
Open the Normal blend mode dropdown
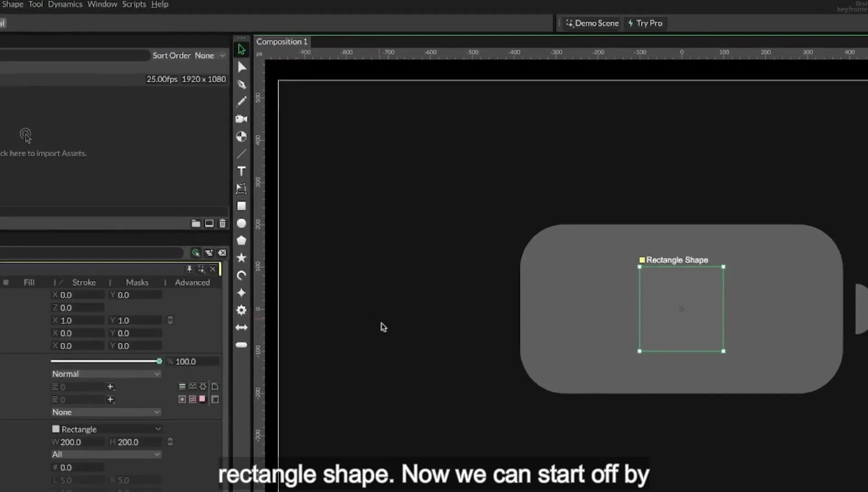106,374
